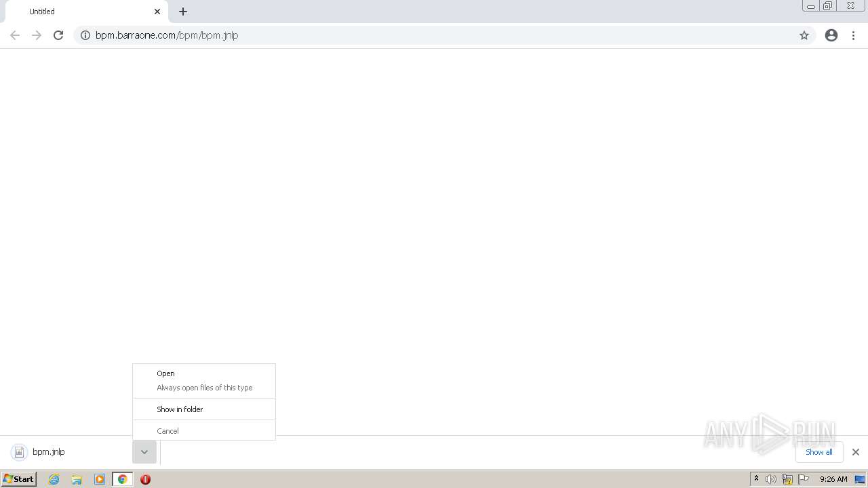Click the 9:26 AM clock
Viewport: 868px width, 488px height.
[833, 479]
